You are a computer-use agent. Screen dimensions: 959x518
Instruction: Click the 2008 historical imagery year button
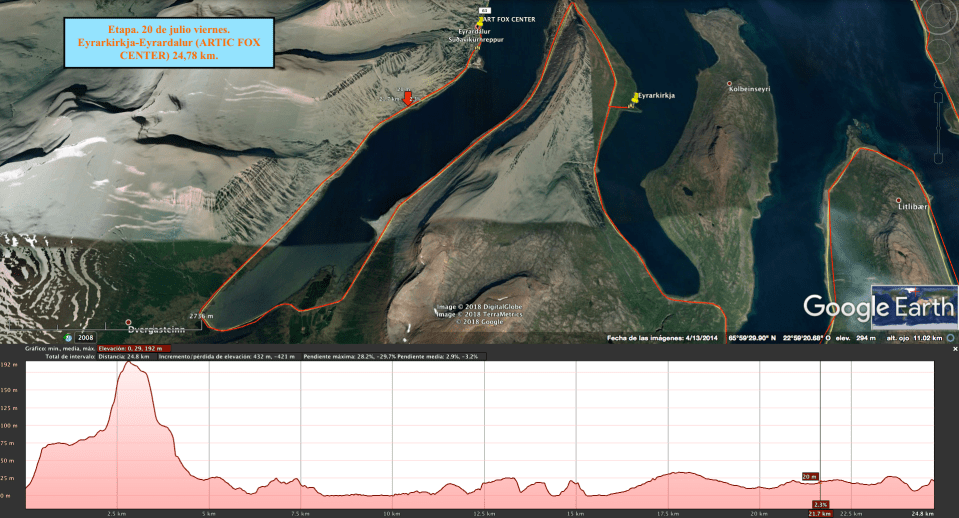85,338
